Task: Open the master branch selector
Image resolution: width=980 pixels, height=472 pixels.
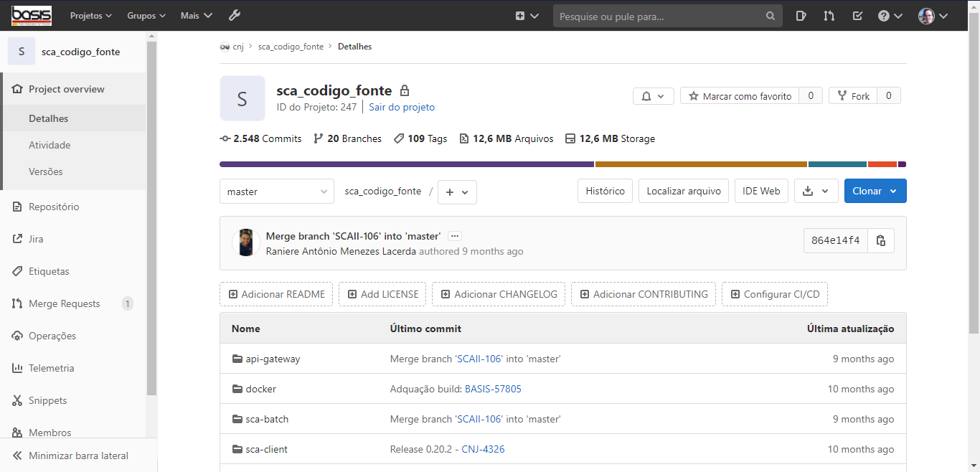Action: (x=276, y=191)
